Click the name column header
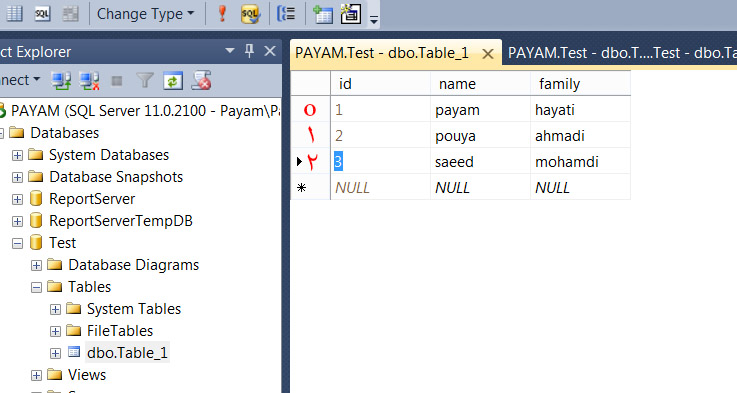The width and height of the screenshot is (737, 393). [480, 84]
